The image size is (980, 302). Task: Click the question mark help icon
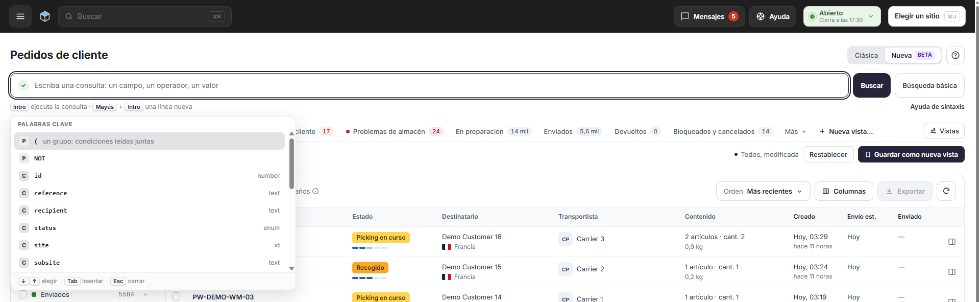[x=955, y=55]
